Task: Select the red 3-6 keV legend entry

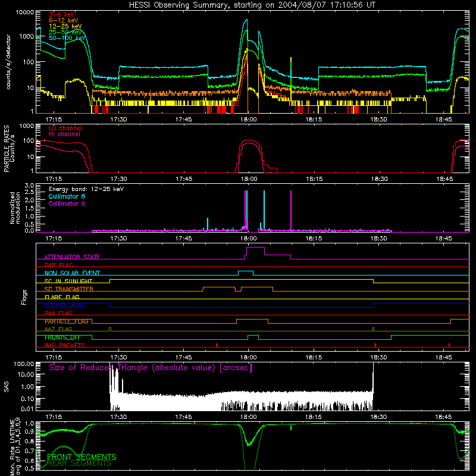Action: tap(61, 14)
